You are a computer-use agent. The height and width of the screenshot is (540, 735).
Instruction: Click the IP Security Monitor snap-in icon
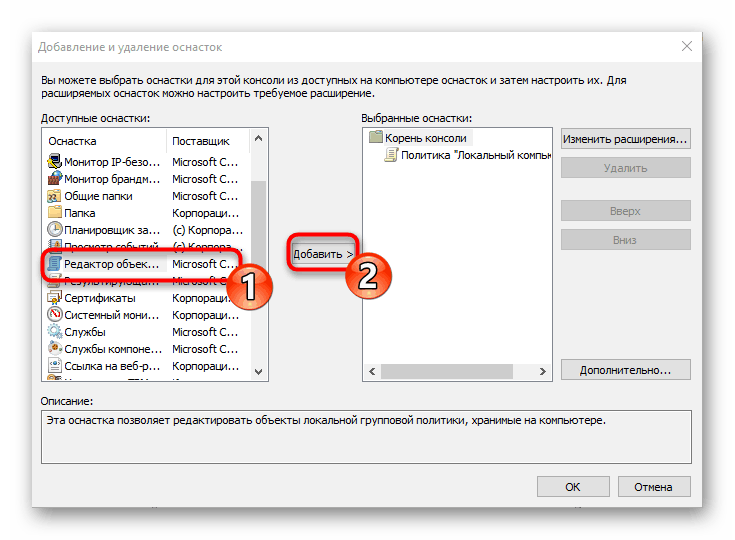[55, 162]
